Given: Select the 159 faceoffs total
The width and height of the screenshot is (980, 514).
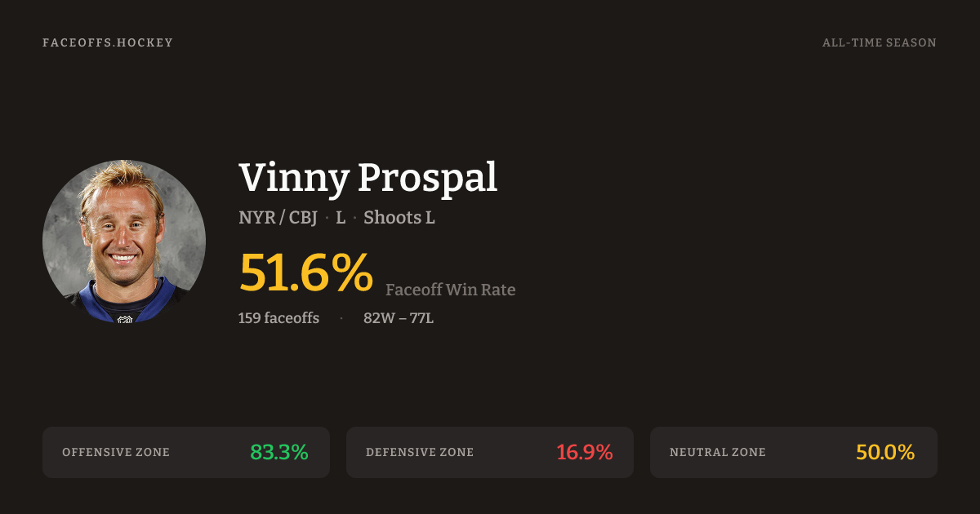Looking at the screenshot, I should (x=278, y=318).
